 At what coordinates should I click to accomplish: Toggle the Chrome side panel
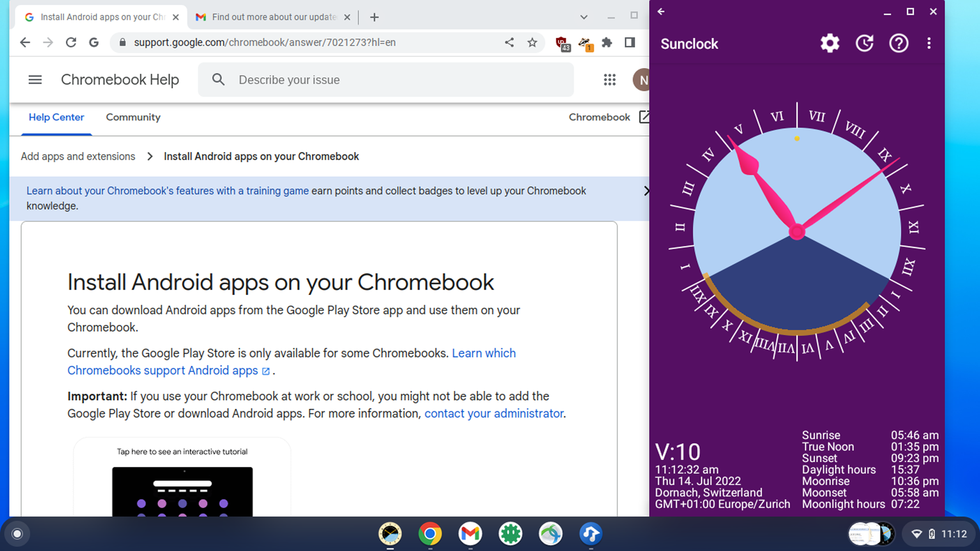click(630, 42)
